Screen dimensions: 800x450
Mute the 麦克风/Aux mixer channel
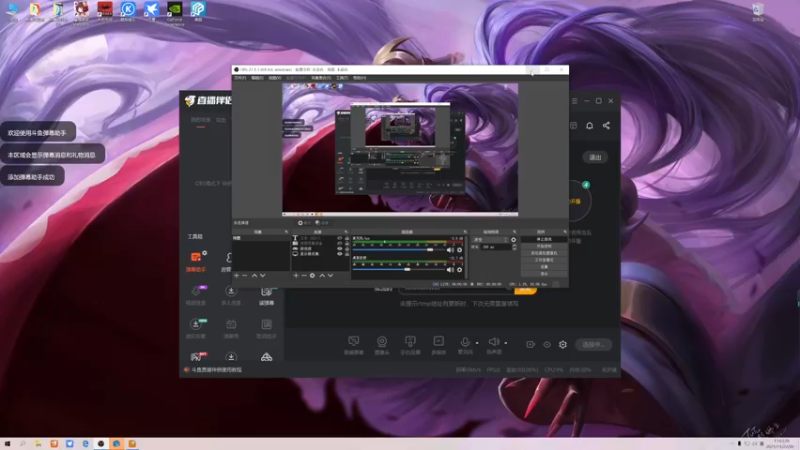pyautogui.click(x=450, y=250)
